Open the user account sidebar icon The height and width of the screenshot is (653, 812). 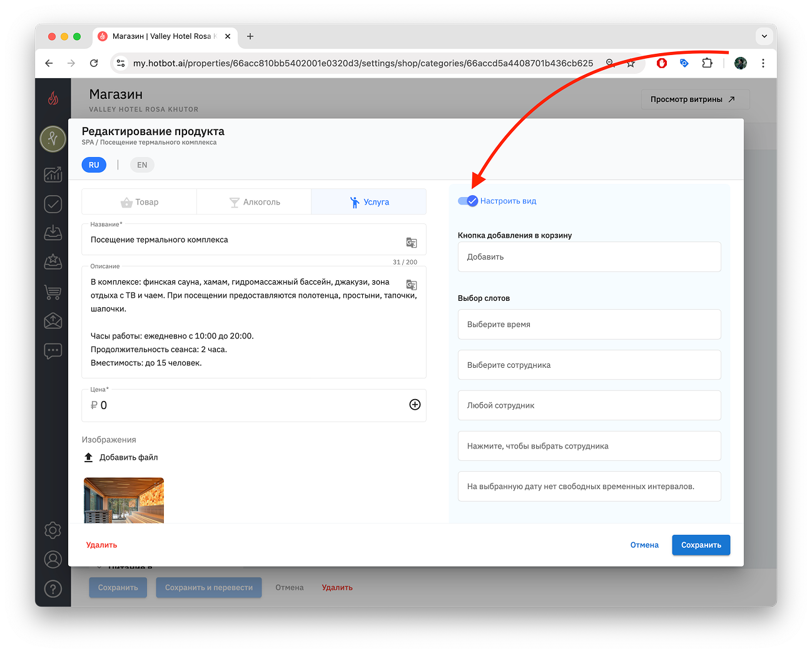(53, 559)
